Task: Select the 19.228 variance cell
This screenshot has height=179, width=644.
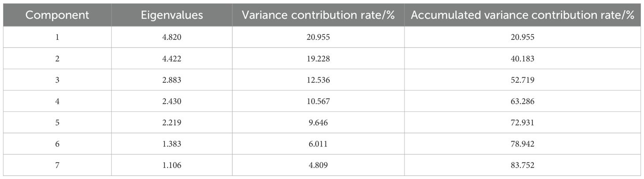Action: tap(318, 58)
